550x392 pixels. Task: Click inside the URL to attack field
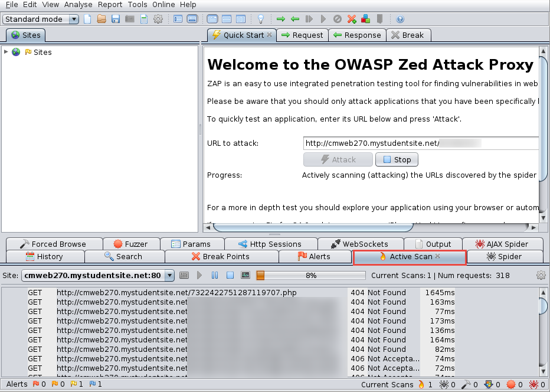421,143
